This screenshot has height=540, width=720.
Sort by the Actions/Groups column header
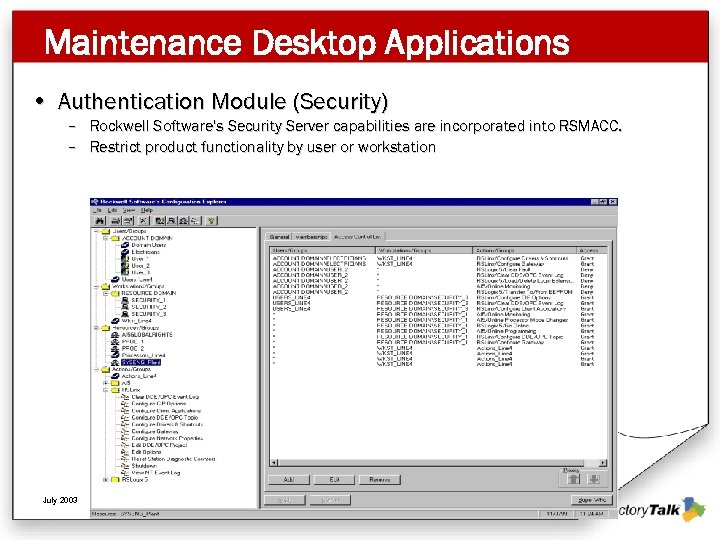[525, 251]
